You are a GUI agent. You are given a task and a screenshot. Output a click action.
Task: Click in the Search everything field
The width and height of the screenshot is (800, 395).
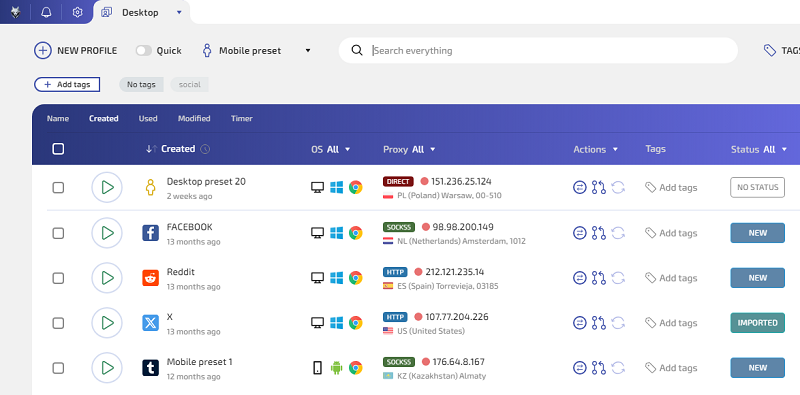pos(538,51)
